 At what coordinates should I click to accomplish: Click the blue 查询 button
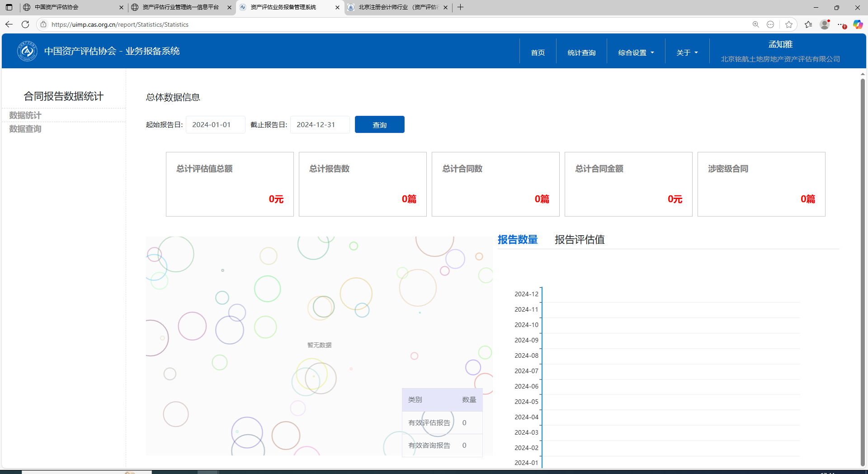tap(379, 125)
